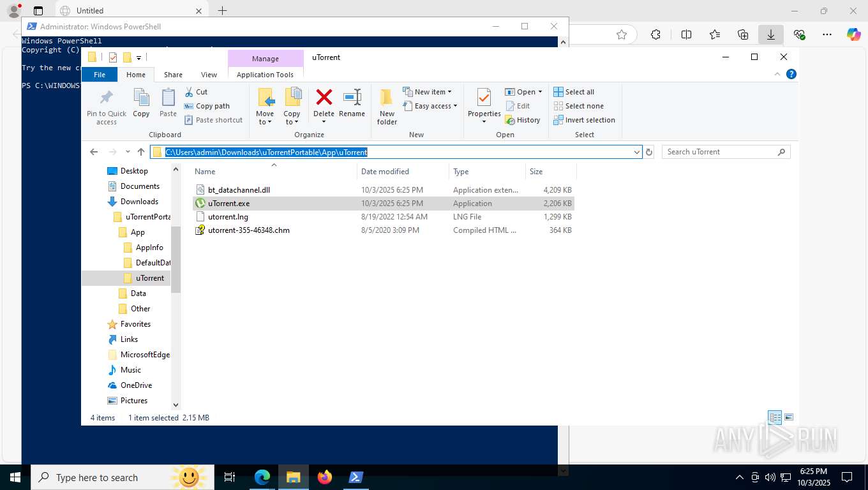Click Select all
The height and width of the screenshot is (490, 868).
[574, 92]
